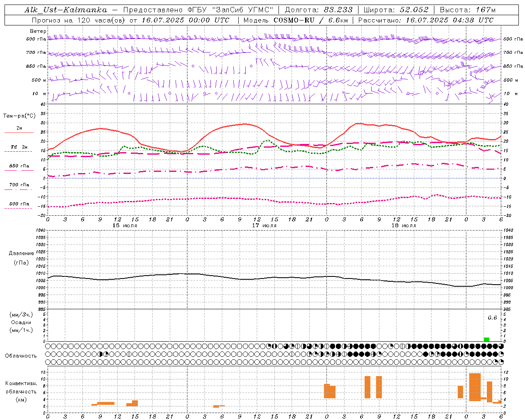Click the (мм/3ч.) precipitation unit label

[21, 315]
